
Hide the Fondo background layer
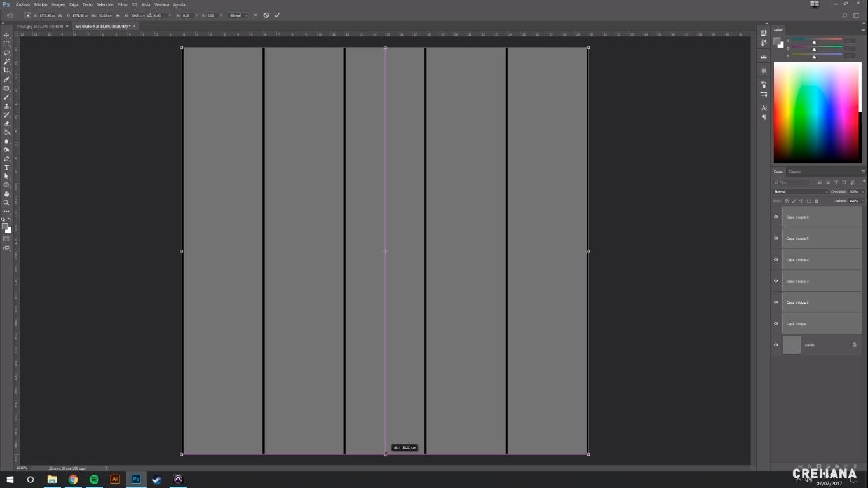pos(776,345)
